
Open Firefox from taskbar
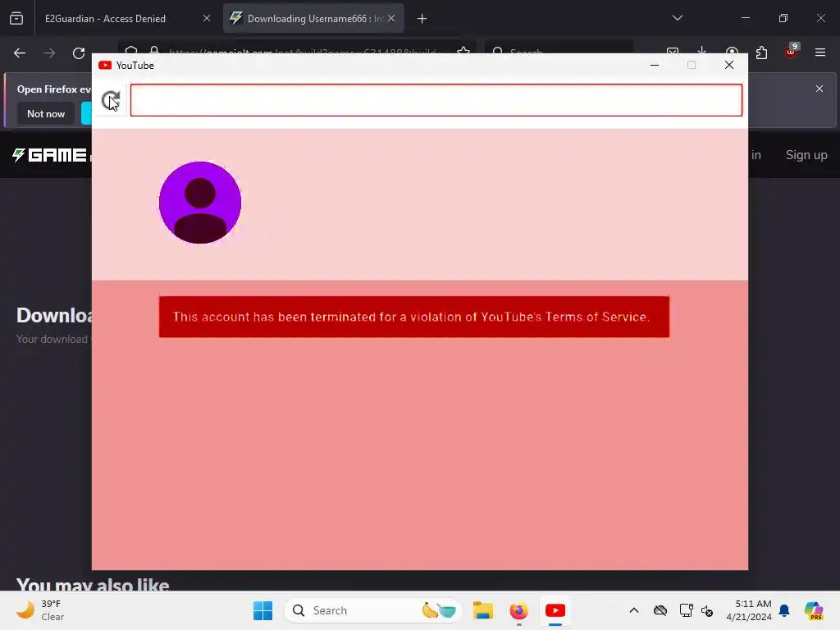(518, 610)
